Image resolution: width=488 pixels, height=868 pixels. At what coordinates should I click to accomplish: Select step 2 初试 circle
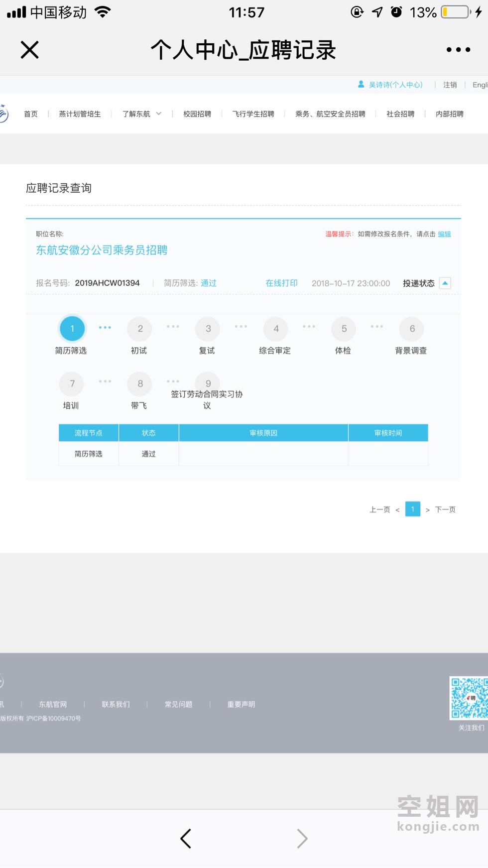pos(140,329)
